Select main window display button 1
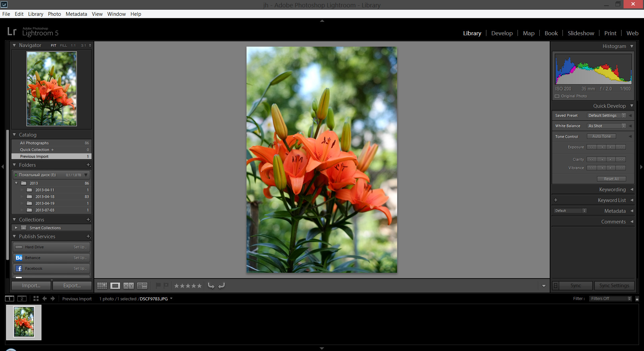The height and width of the screenshot is (351, 644). coord(9,299)
